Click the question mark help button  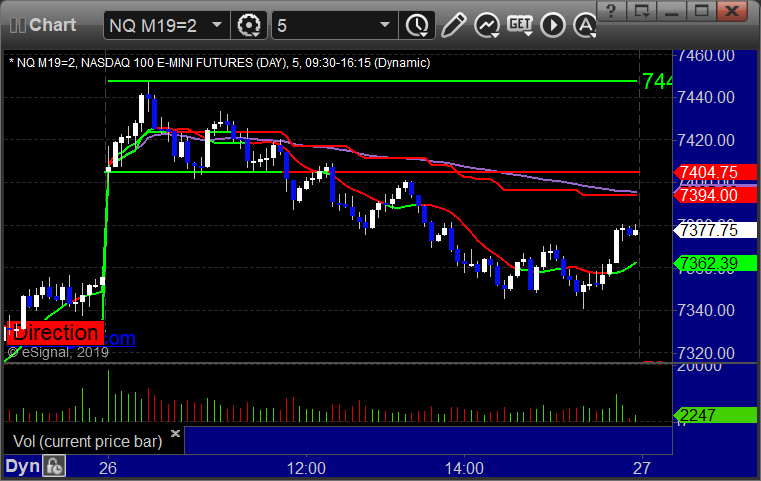tap(611, 10)
